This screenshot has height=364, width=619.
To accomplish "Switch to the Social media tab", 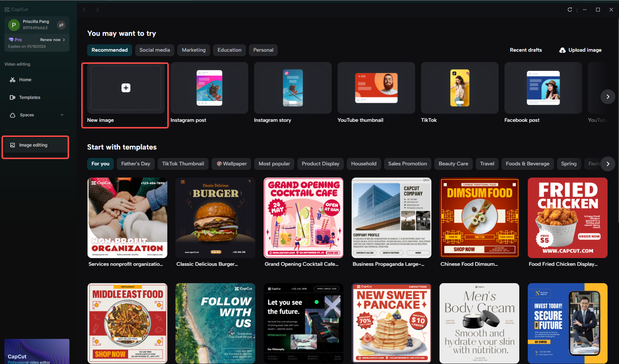I will tap(154, 50).
